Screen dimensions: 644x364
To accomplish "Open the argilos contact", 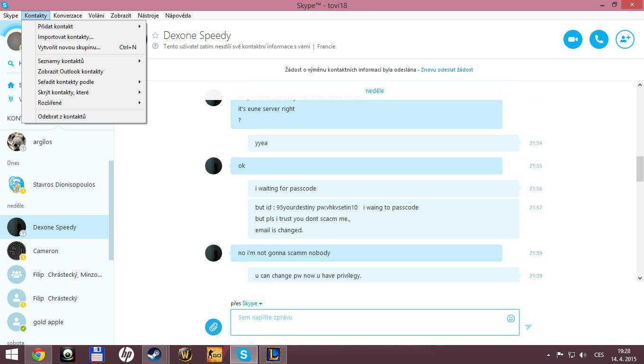I will (x=54, y=142).
